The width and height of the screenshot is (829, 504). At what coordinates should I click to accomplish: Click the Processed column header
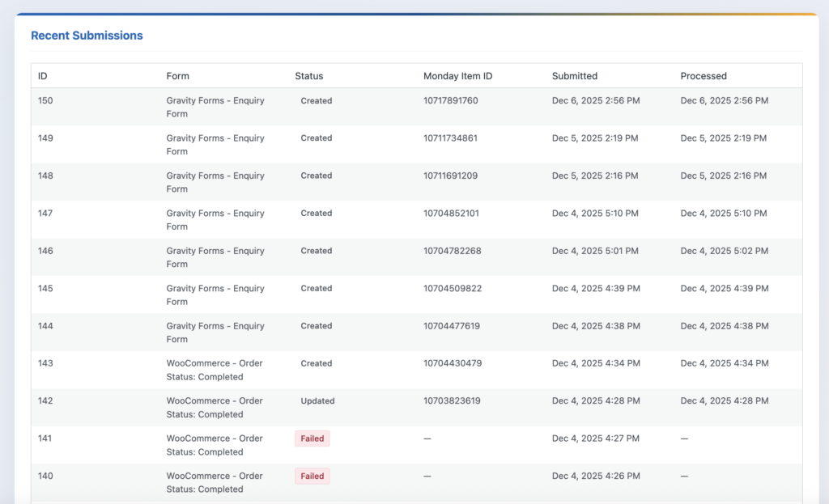point(703,76)
